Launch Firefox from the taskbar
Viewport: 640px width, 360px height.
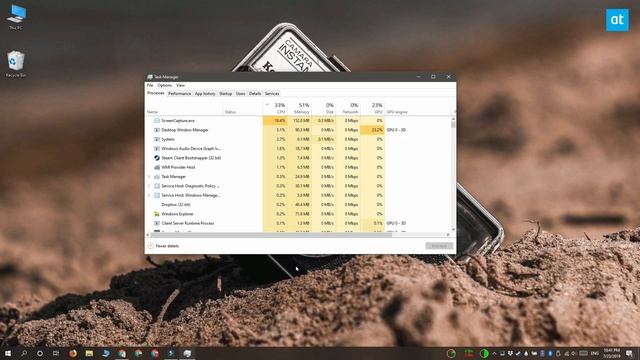(x=73, y=353)
